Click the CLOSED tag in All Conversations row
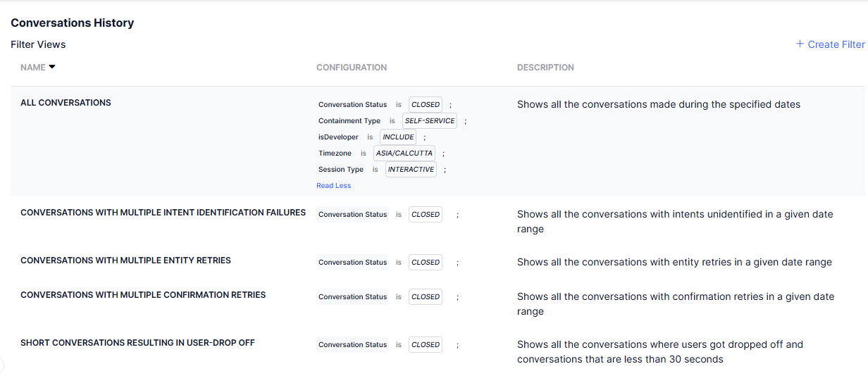 [x=426, y=105]
